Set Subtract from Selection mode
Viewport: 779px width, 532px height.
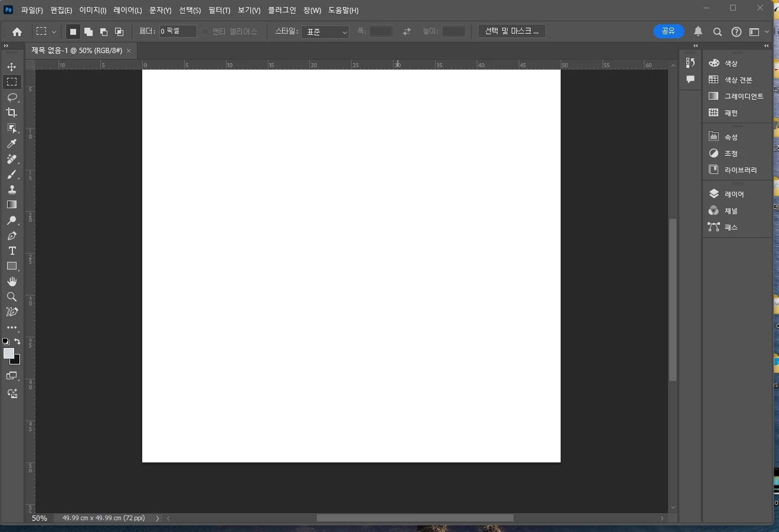click(x=104, y=32)
